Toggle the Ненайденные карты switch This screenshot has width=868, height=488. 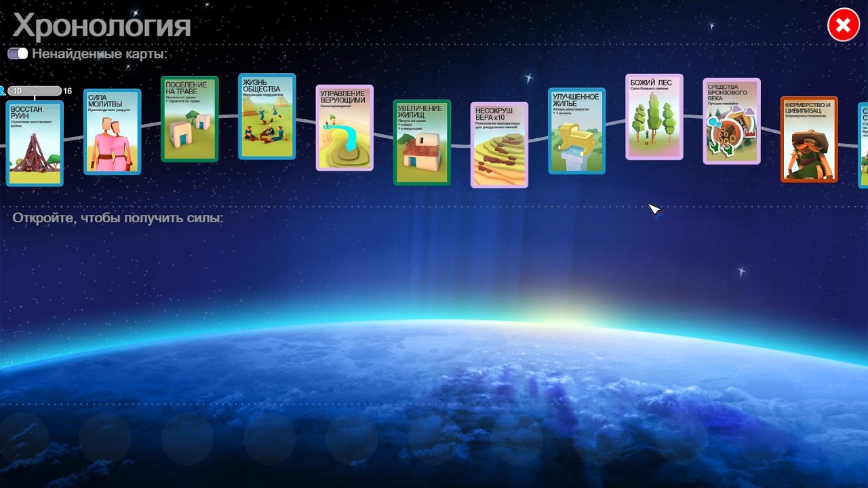(18, 53)
